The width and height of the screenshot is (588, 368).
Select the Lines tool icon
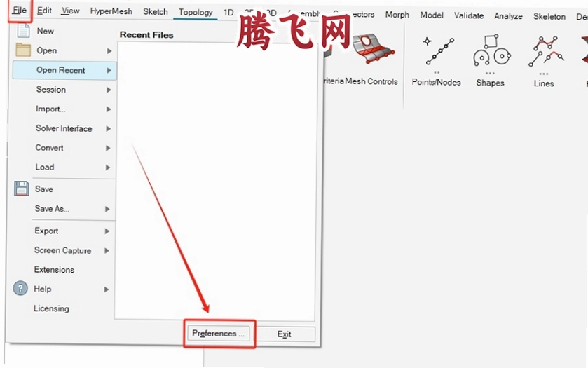tap(546, 51)
